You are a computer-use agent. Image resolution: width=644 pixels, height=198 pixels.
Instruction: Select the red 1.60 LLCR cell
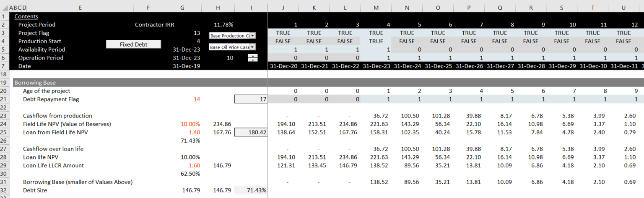(194, 165)
